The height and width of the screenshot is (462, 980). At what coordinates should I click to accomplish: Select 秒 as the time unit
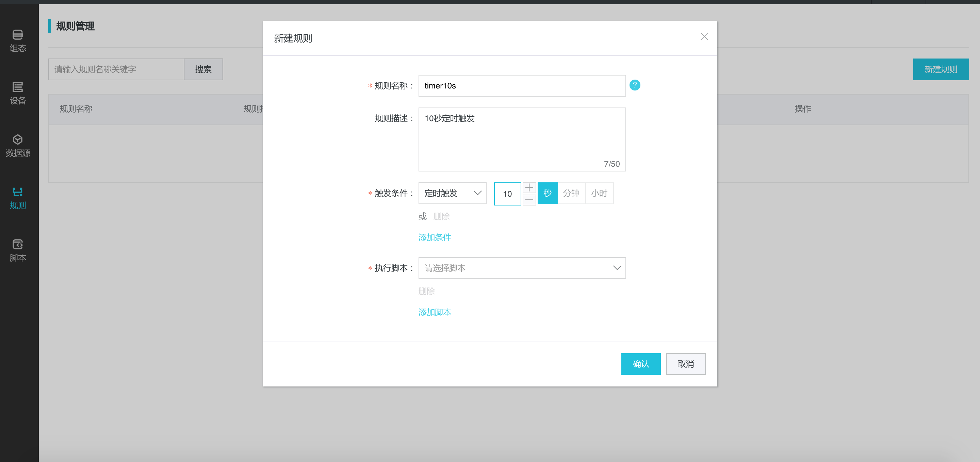point(547,193)
